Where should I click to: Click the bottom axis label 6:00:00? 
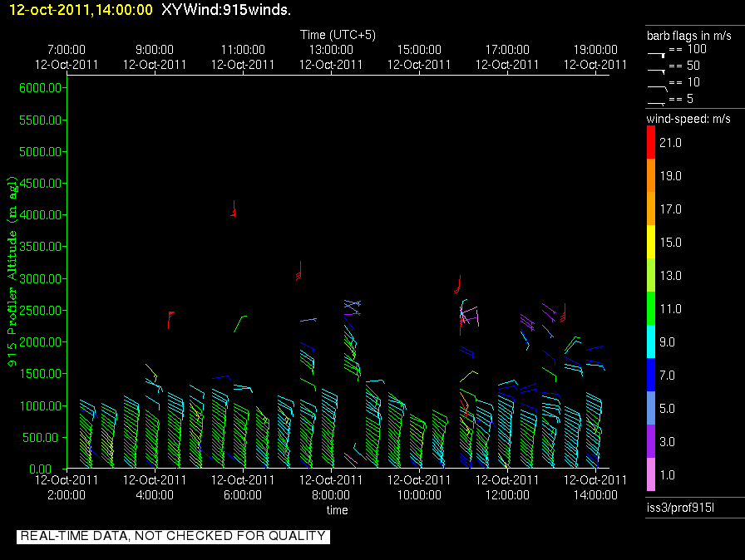pyautogui.click(x=243, y=495)
